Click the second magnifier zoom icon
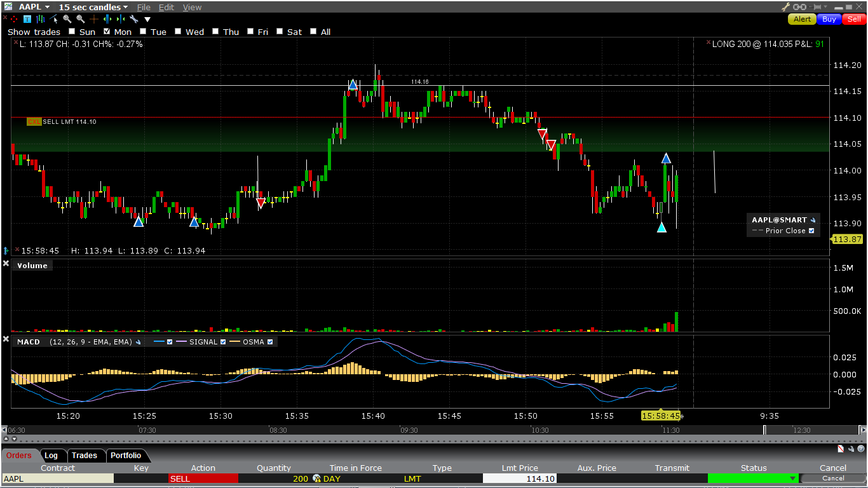The image size is (868, 488). coord(81,19)
